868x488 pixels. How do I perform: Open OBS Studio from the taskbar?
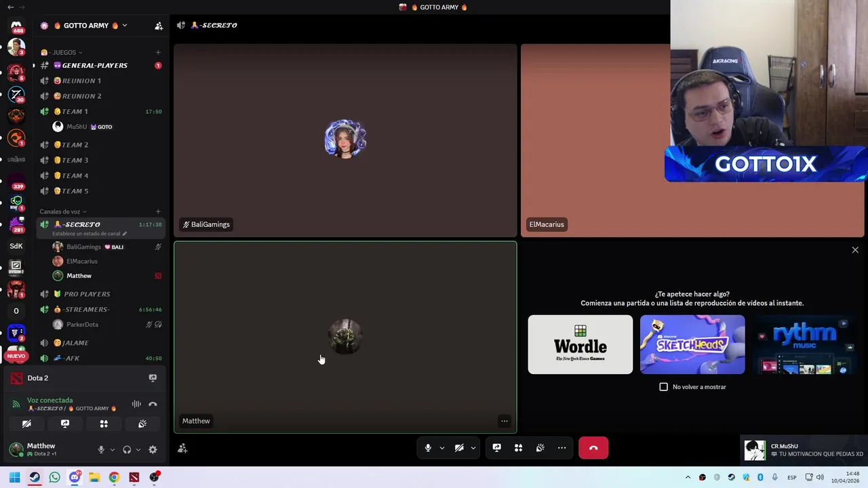(x=154, y=477)
